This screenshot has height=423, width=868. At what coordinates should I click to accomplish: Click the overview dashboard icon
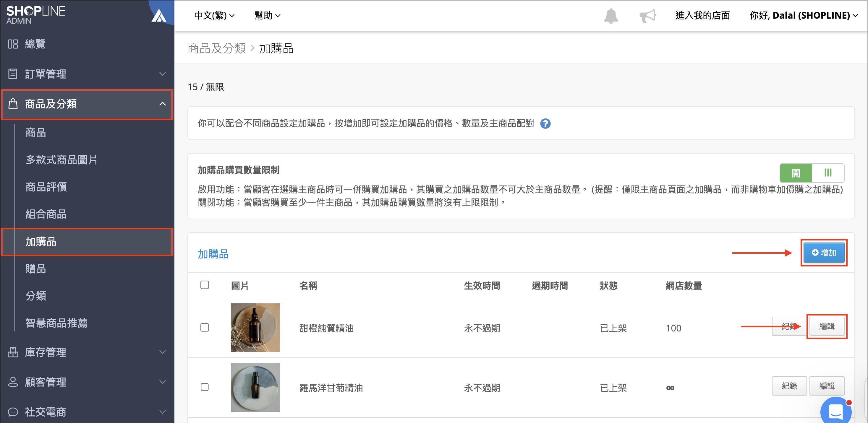pos(13,44)
